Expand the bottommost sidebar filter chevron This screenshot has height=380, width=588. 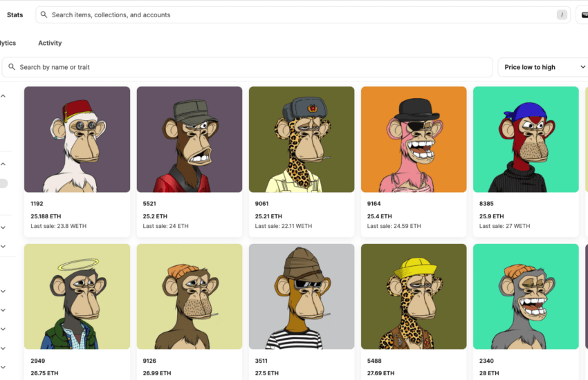click(3, 368)
